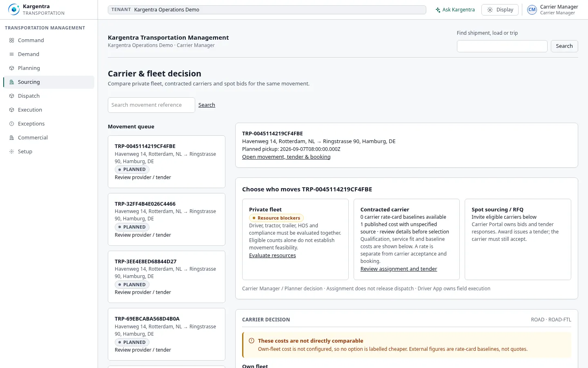Select the TENANT Kargentra Operations Demo field
The height and width of the screenshot is (368, 588).
pyautogui.click(x=267, y=10)
